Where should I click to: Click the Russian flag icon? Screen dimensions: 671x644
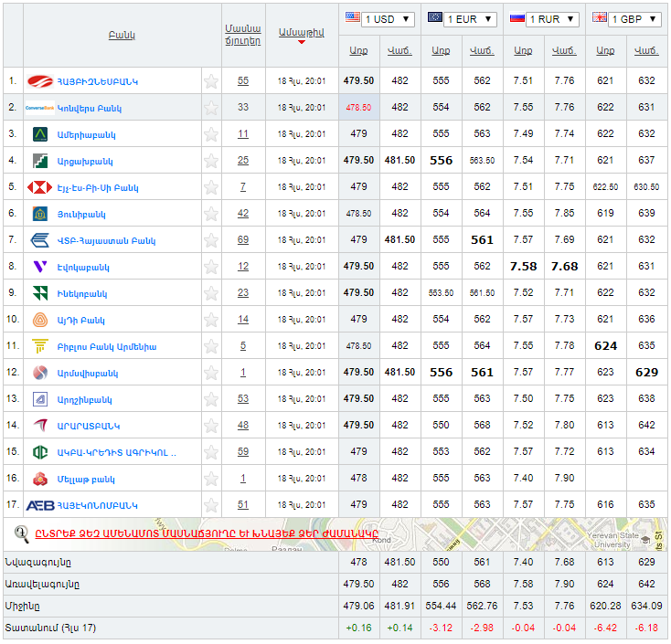517,17
